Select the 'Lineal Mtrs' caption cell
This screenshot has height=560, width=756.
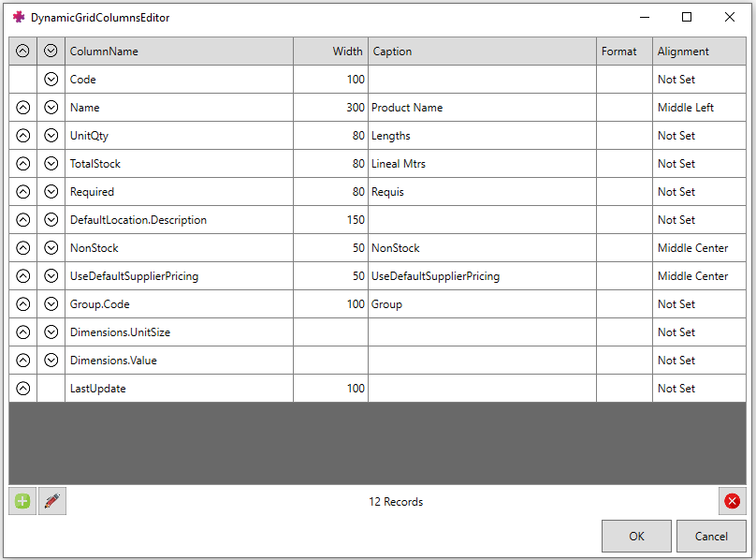(x=482, y=164)
